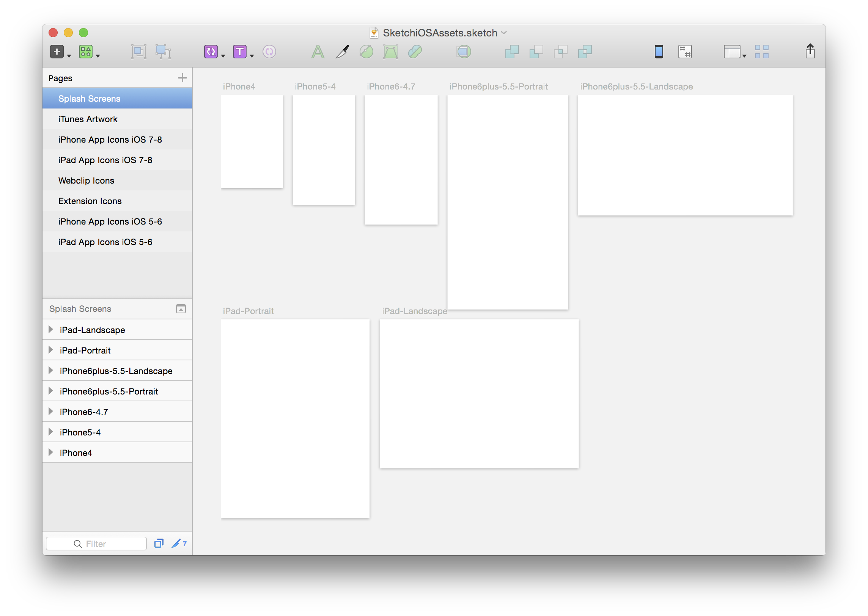Toggle the artboards layer filter icon
Viewport: 868px width, 616px height.
coord(159,544)
